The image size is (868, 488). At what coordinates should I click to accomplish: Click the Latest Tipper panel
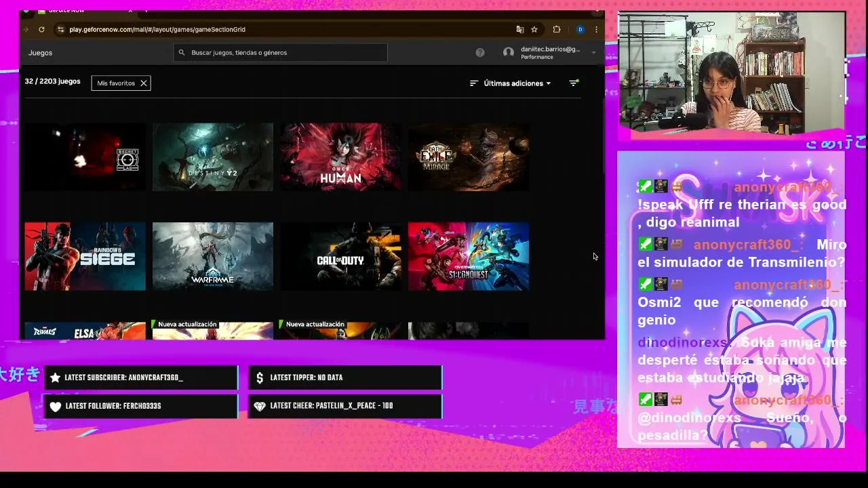(345, 378)
